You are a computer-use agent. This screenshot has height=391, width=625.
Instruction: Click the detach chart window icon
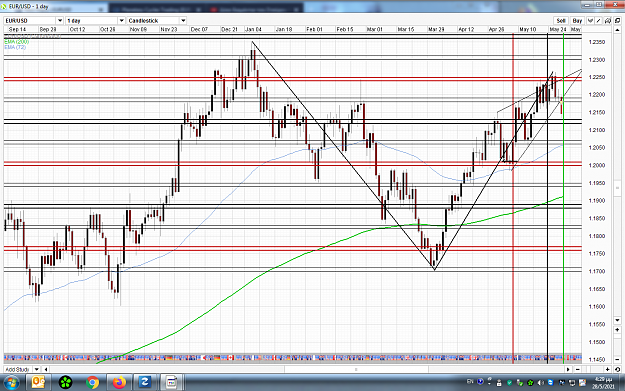[x=617, y=21]
